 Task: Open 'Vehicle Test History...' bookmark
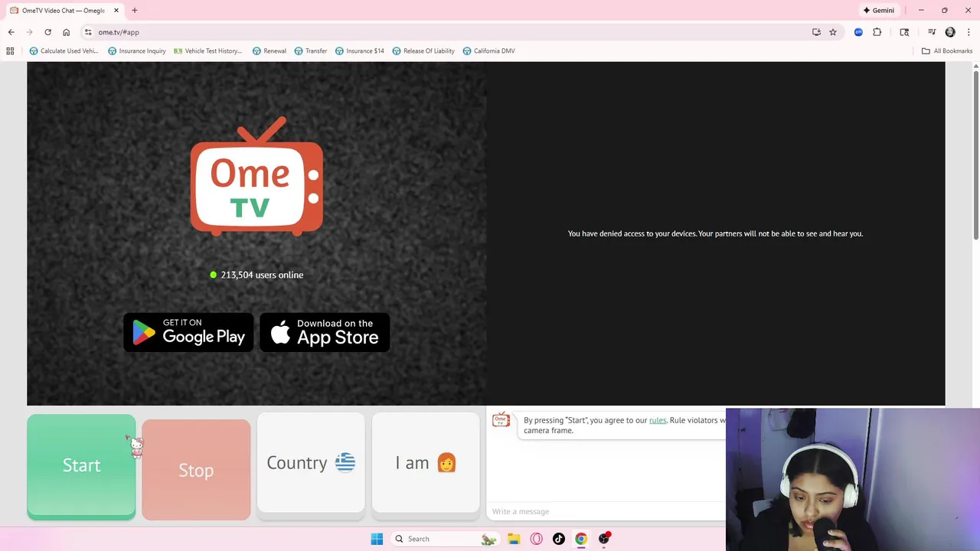[x=207, y=51]
